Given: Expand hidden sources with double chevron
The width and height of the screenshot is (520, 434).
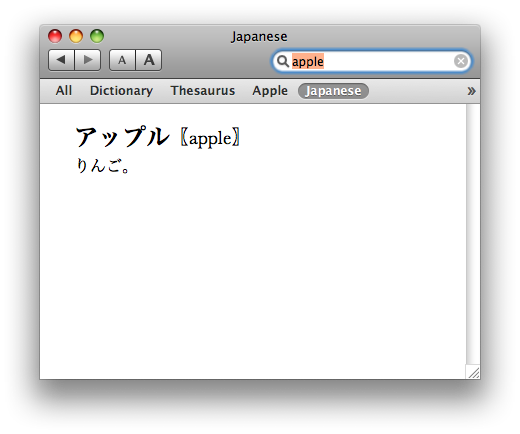Looking at the screenshot, I should tap(471, 91).
